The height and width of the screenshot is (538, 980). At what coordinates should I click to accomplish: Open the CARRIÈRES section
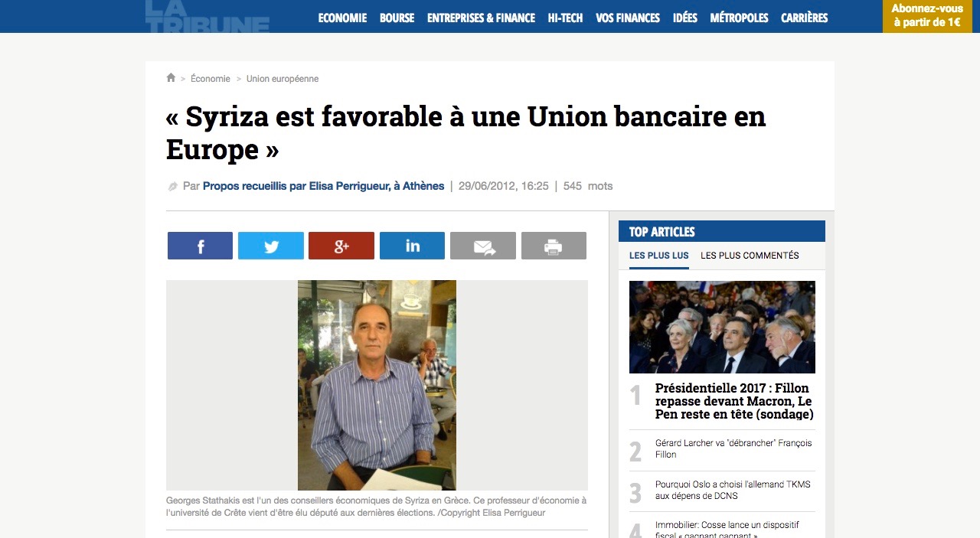[804, 18]
